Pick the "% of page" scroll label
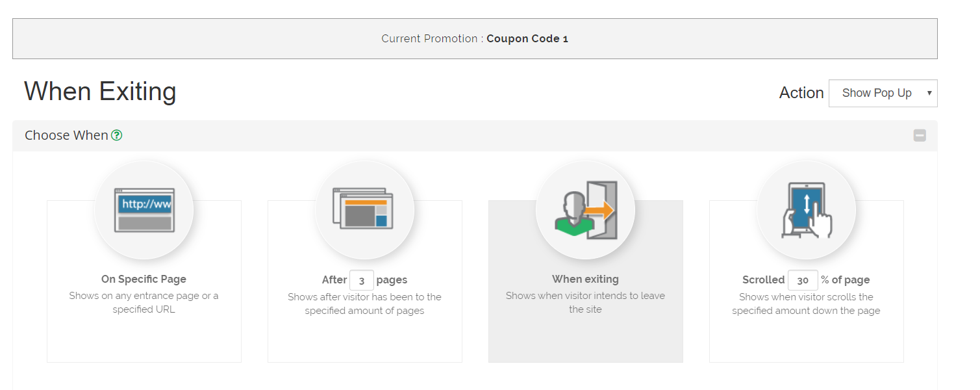This screenshot has width=980, height=390. coord(845,279)
